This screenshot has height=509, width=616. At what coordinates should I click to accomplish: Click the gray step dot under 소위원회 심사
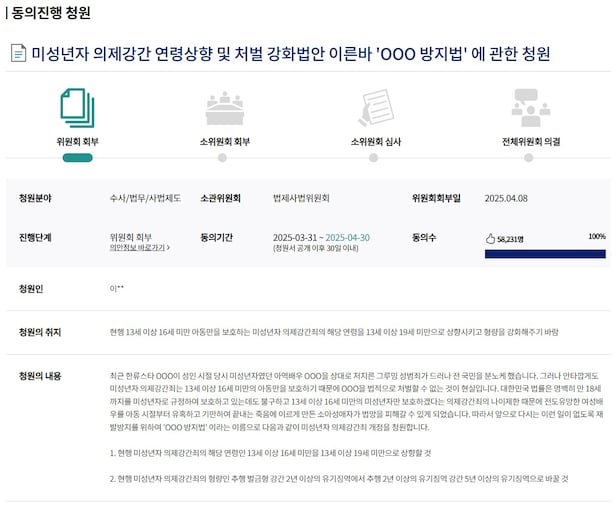[x=375, y=157]
